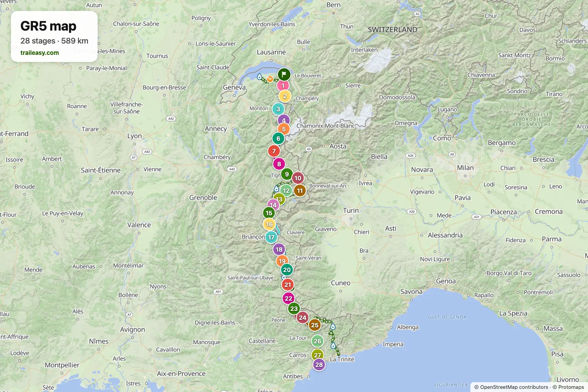
Task: Click the Grenoble city label
Action: coord(203,198)
